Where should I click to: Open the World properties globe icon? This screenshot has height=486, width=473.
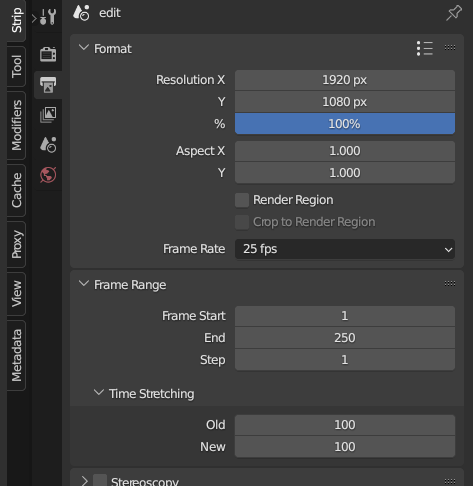point(48,175)
